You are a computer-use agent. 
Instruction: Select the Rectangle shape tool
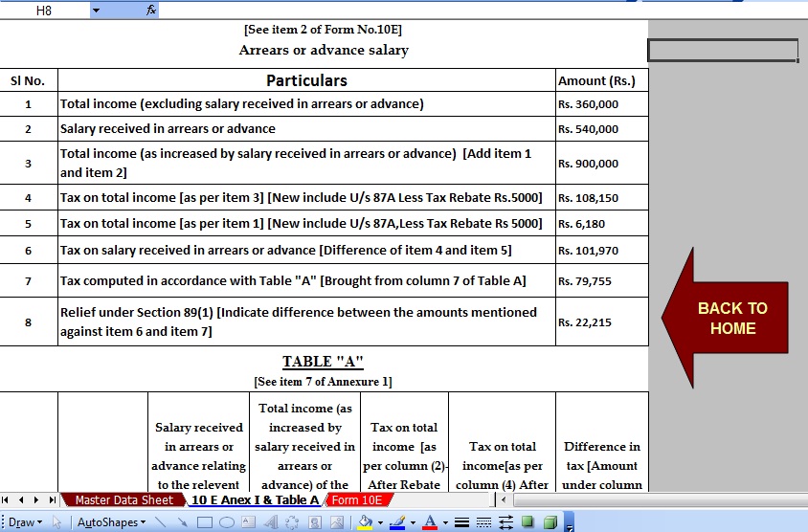click(x=205, y=522)
